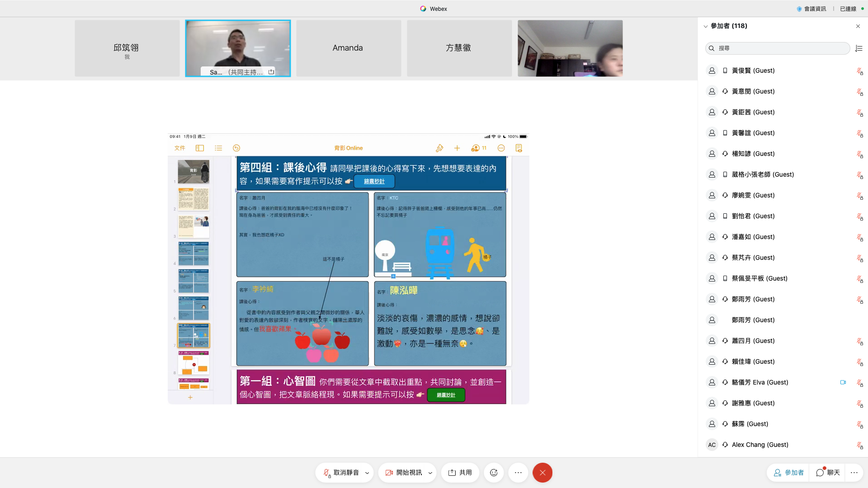
Task: Click the 會議資訊 meeting info shield icon
Action: point(799,9)
